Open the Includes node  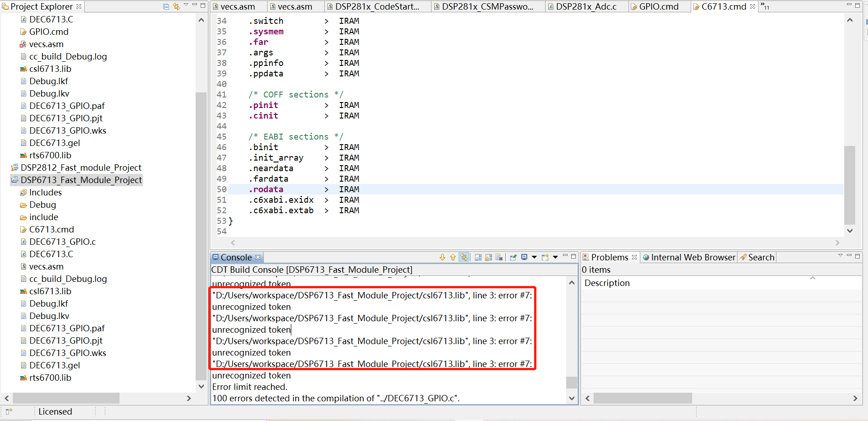coord(45,192)
